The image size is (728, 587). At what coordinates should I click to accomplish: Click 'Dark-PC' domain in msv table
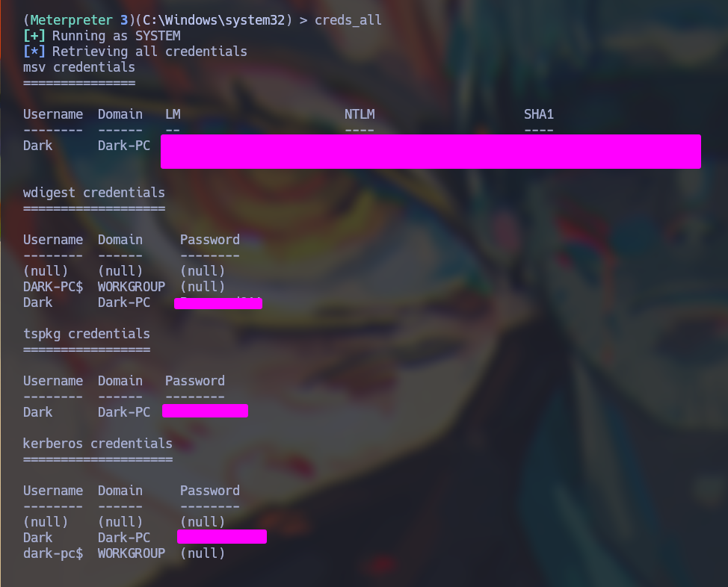point(124,146)
